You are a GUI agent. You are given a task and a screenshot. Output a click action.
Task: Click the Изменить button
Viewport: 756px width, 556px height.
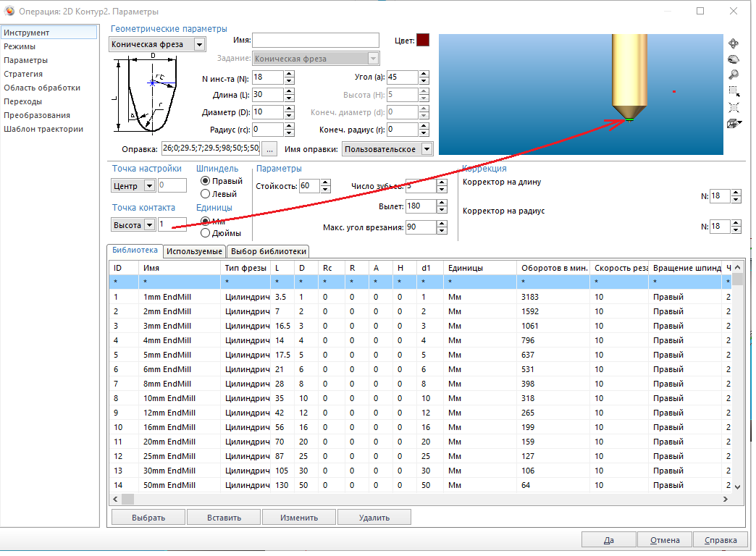coord(299,518)
